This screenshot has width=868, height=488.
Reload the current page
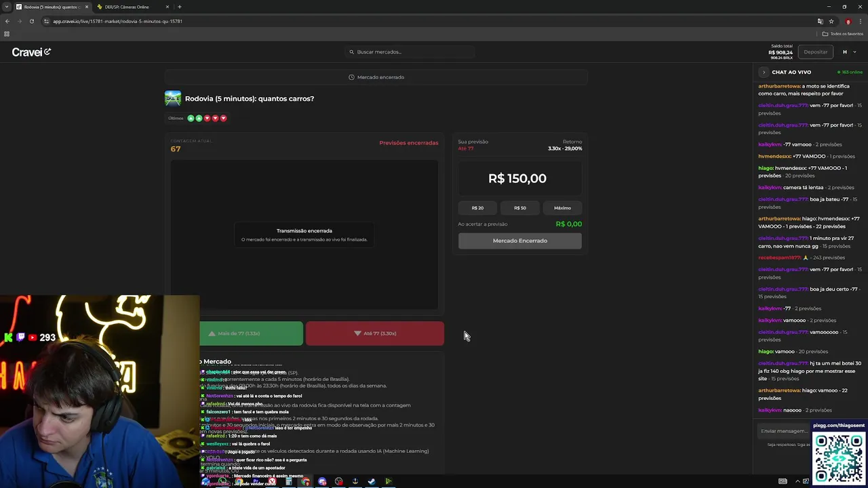(x=32, y=21)
